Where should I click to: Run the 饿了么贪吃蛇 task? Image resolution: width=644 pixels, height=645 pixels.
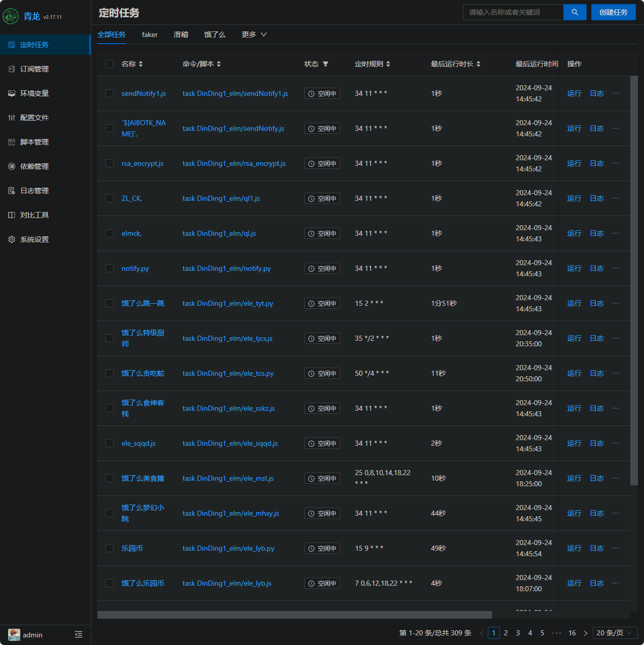pos(574,373)
